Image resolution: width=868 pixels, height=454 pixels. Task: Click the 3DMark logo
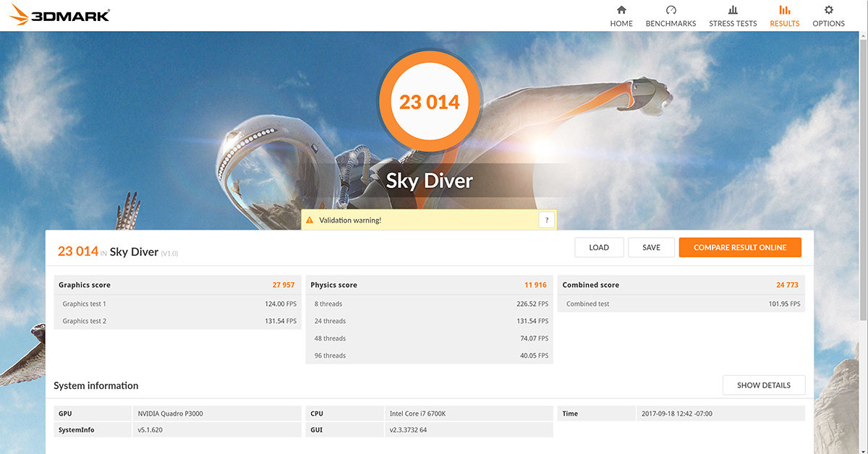[x=61, y=15]
